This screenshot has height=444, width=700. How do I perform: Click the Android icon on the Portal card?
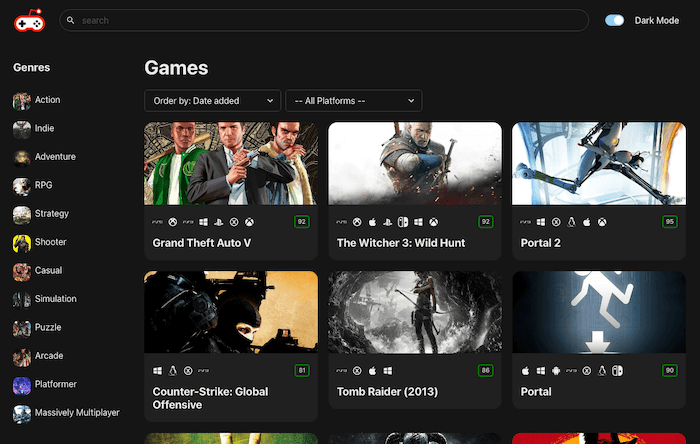[556, 370]
